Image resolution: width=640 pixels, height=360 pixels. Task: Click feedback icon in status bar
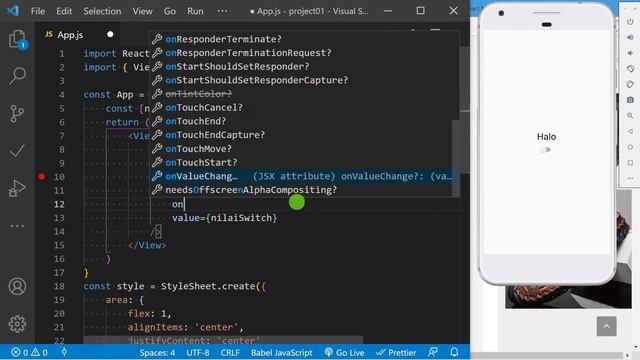point(433,352)
